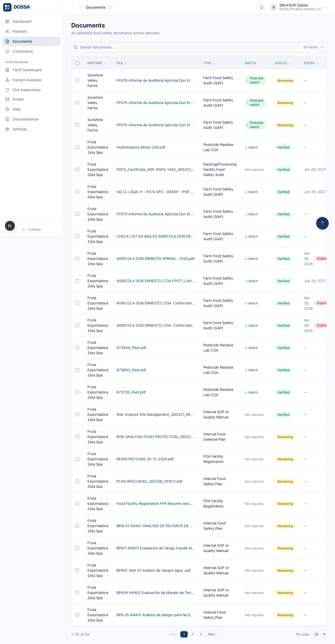The height and width of the screenshot is (644, 335).
Task: Click the DOSSA logo icon
Action: tap(7, 7)
